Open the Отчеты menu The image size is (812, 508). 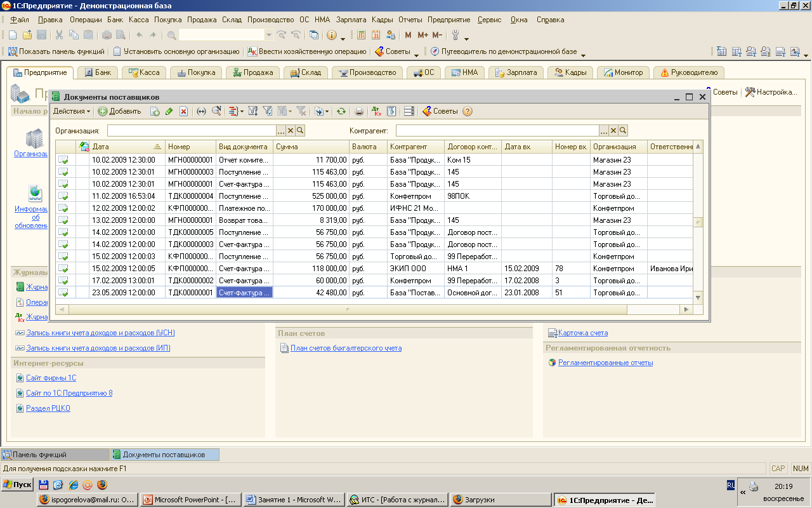410,20
